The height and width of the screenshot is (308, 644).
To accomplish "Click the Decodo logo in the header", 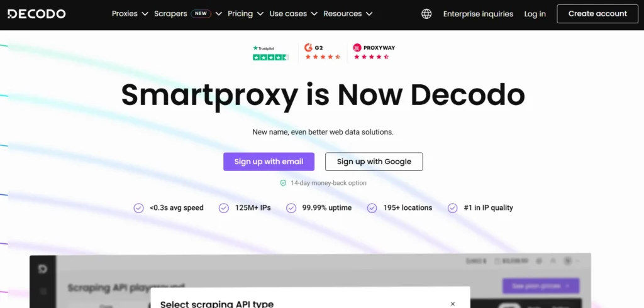I will point(36,14).
